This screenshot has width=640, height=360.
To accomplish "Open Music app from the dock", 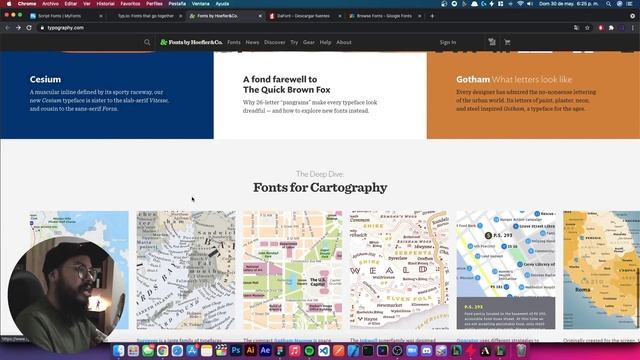I will point(295,351).
